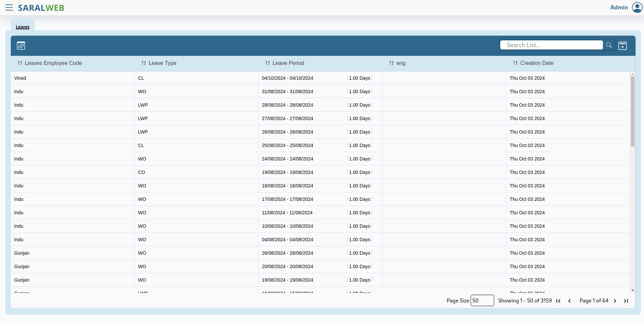Jump to last page of results
Screen dimensions: 644x323
click(626, 301)
